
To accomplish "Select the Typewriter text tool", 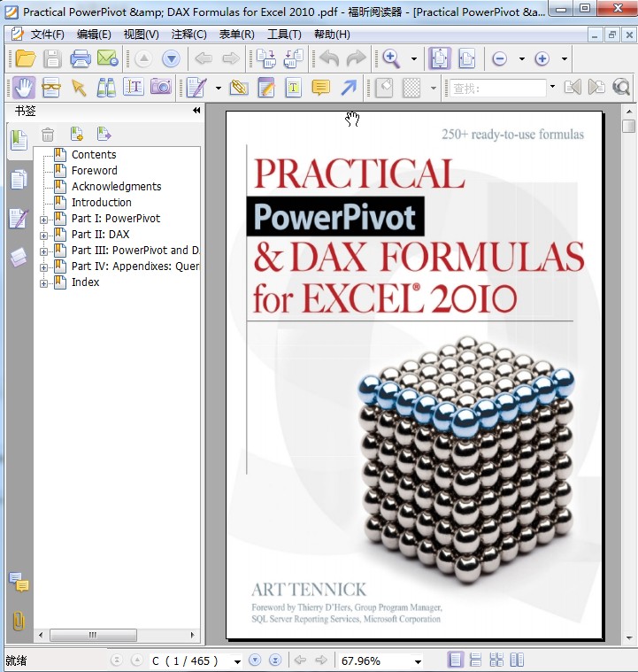I will [x=294, y=88].
